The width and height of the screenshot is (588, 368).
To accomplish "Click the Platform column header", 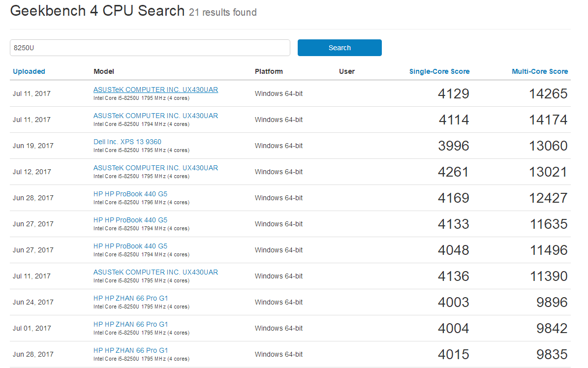I will click(x=269, y=71).
